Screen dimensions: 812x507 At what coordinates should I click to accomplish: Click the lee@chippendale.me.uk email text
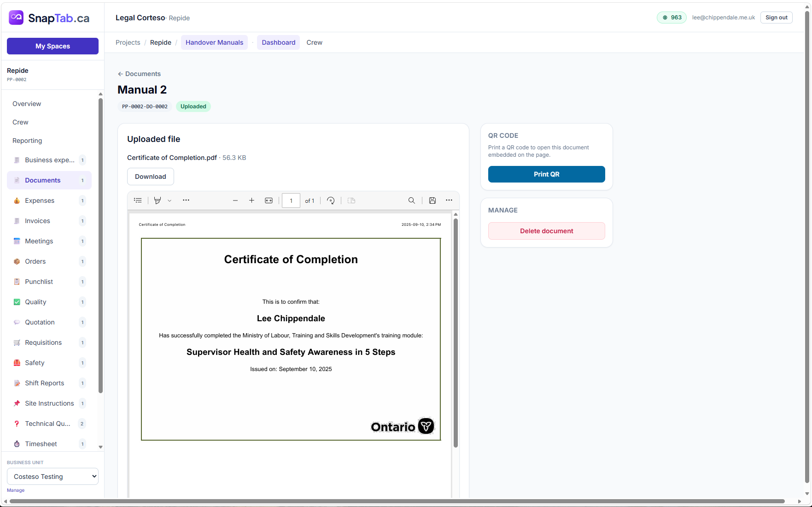724,18
